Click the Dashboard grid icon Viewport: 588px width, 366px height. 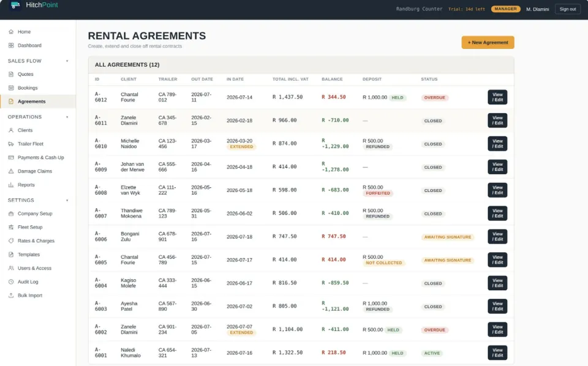click(x=11, y=45)
